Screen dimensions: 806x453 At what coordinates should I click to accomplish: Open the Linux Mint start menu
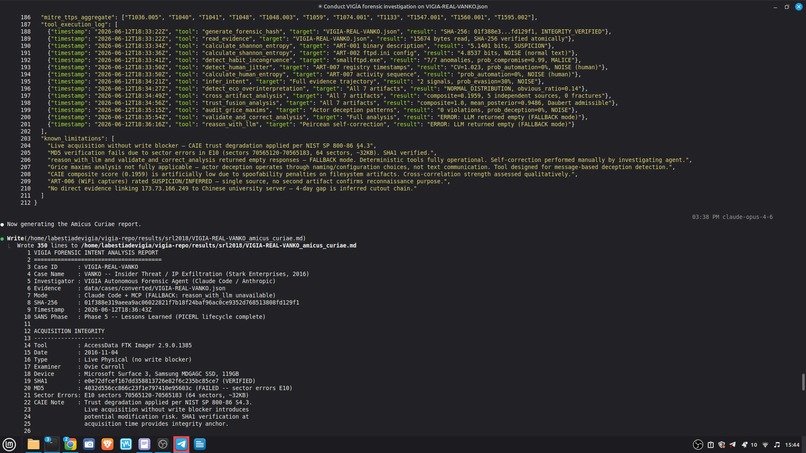(9, 444)
